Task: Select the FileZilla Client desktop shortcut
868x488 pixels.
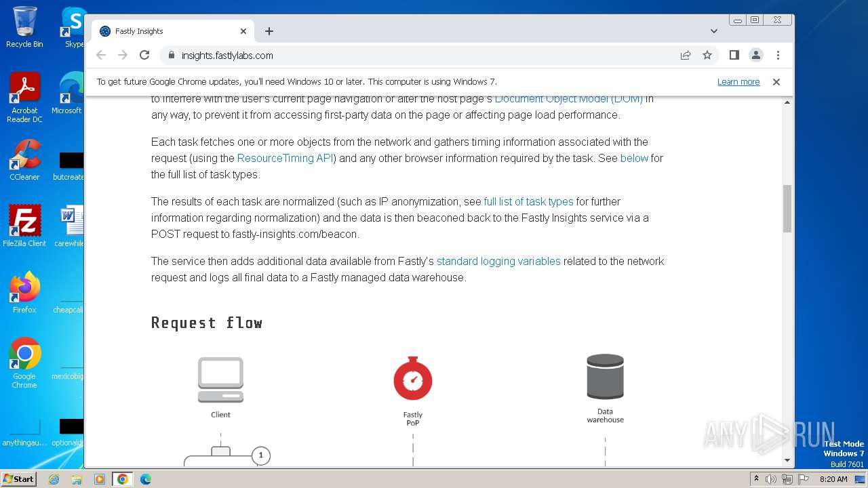Action: 24,226
